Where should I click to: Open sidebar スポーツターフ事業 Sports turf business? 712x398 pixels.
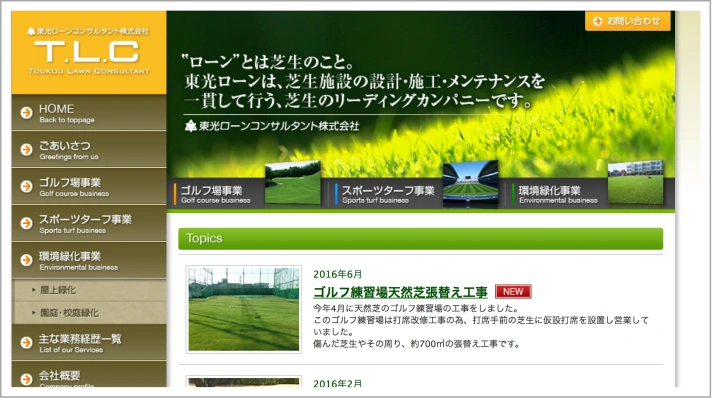pos(89,223)
